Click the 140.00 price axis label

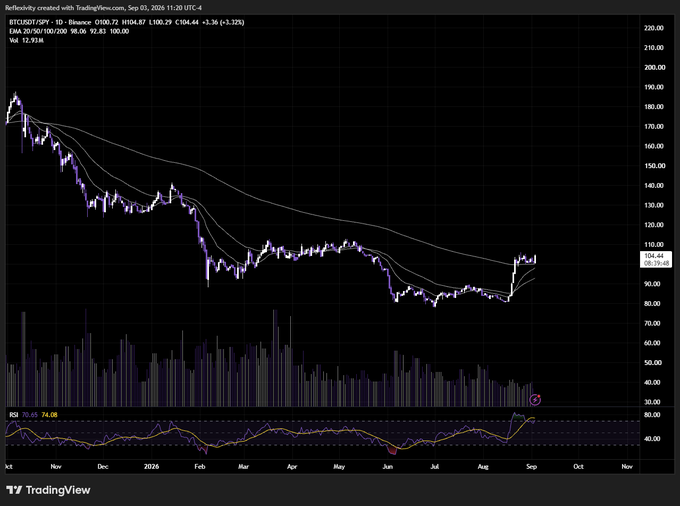(x=654, y=186)
